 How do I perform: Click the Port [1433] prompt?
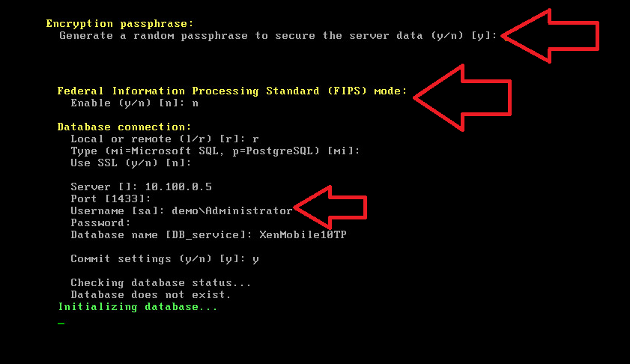[111, 199]
